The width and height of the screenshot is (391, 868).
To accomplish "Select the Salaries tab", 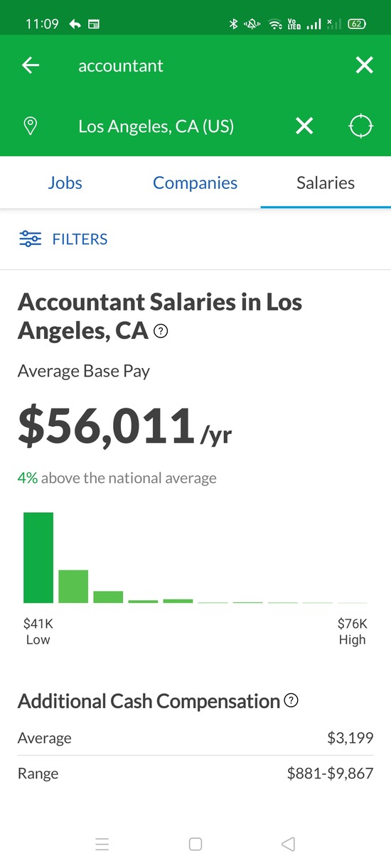I will pos(326,183).
